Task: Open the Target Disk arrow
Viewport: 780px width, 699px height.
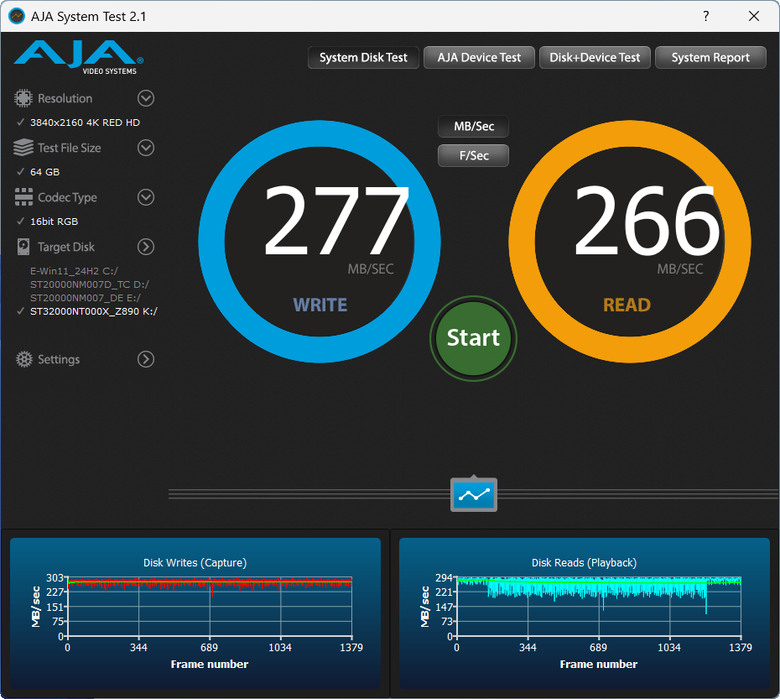Action: [x=146, y=247]
